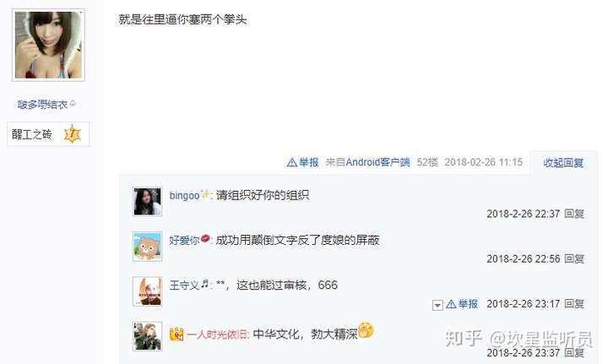This screenshot has height=364, width=608.
Task: Click 好爱你's cartoon avatar
Action: pyautogui.click(x=147, y=247)
